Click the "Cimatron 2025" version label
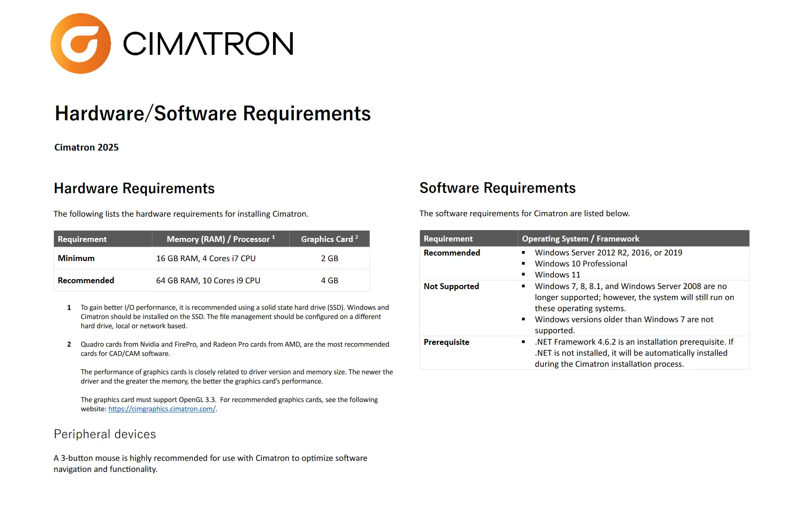The width and height of the screenshot is (805, 532). (x=87, y=147)
